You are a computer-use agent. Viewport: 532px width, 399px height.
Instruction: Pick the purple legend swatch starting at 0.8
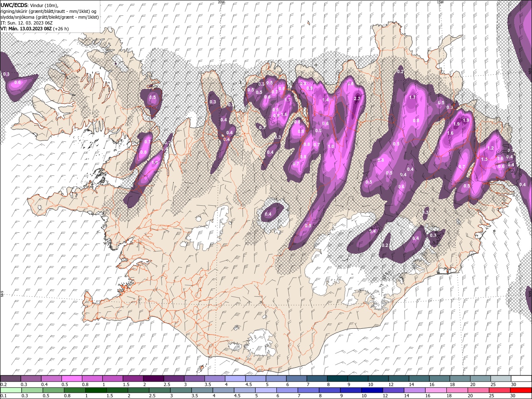(92, 379)
